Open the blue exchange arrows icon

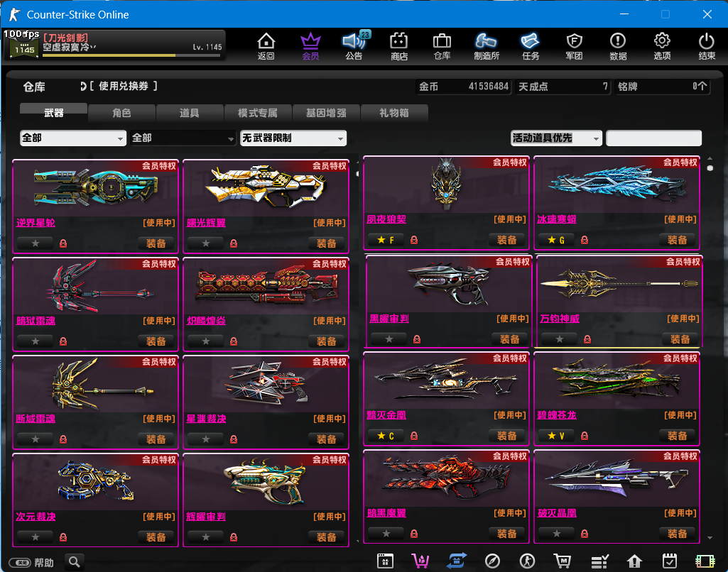point(457,561)
